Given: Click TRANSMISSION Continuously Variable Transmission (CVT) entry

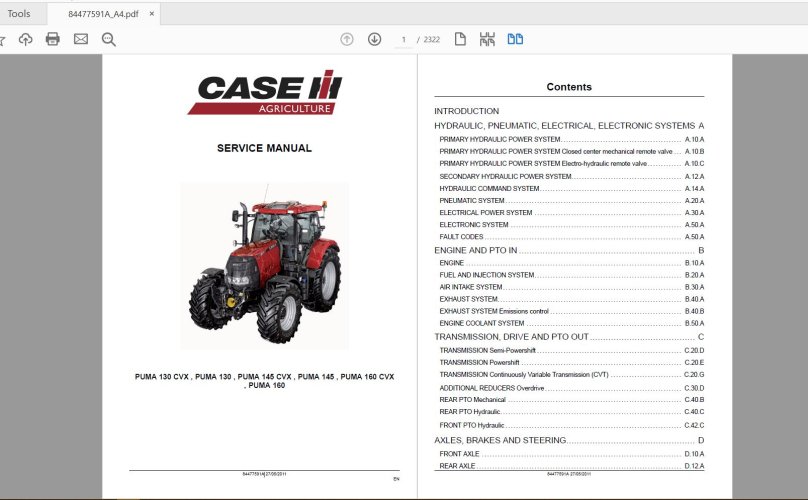Looking at the screenshot, I should pos(571,375).
